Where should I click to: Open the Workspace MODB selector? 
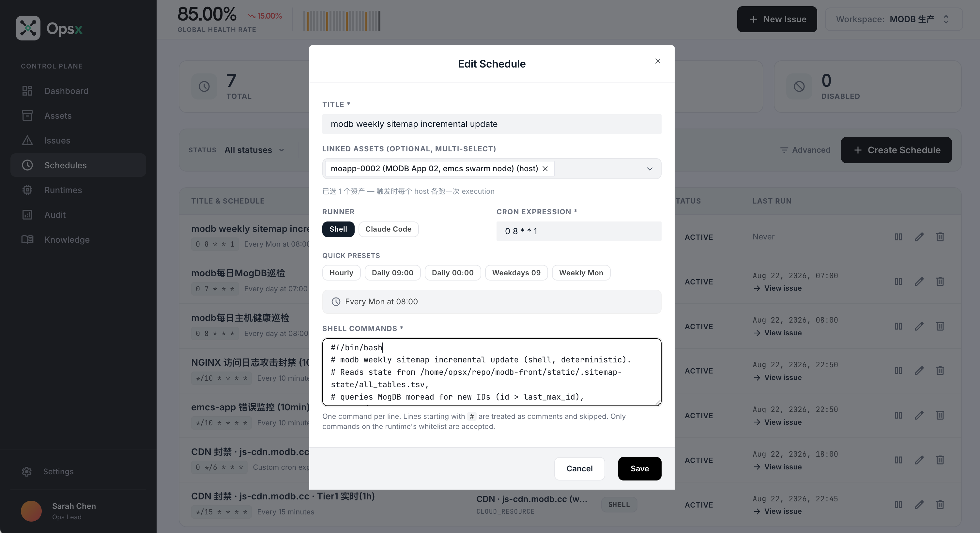(894, 19)
